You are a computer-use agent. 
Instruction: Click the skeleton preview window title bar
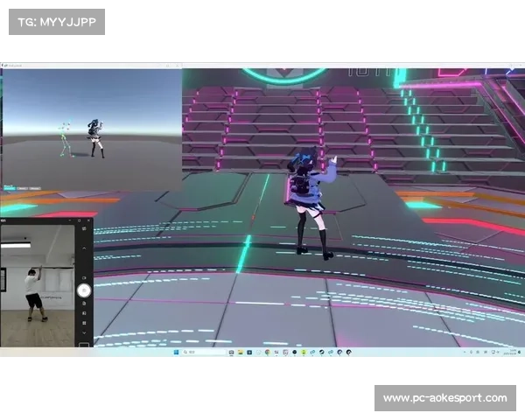pyautogui.click(x=87, y=65)
